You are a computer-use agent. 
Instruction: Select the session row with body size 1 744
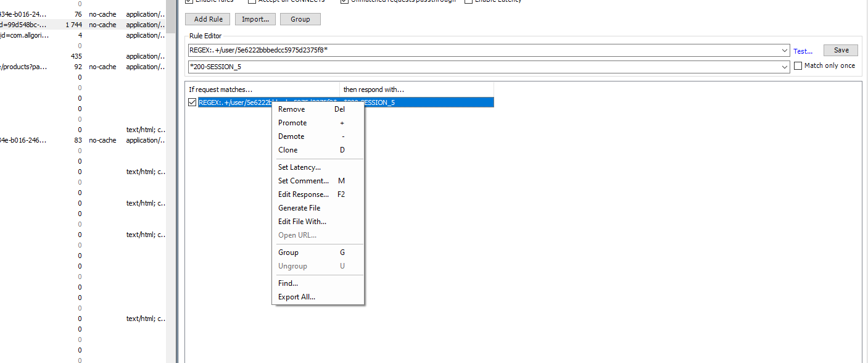pos(83,25)
